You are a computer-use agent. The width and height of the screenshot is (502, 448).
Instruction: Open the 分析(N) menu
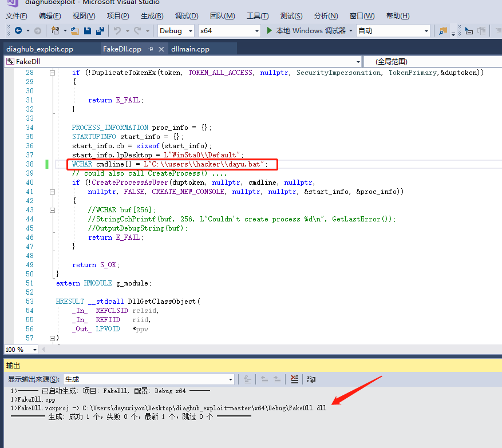(x=326, y=15)
